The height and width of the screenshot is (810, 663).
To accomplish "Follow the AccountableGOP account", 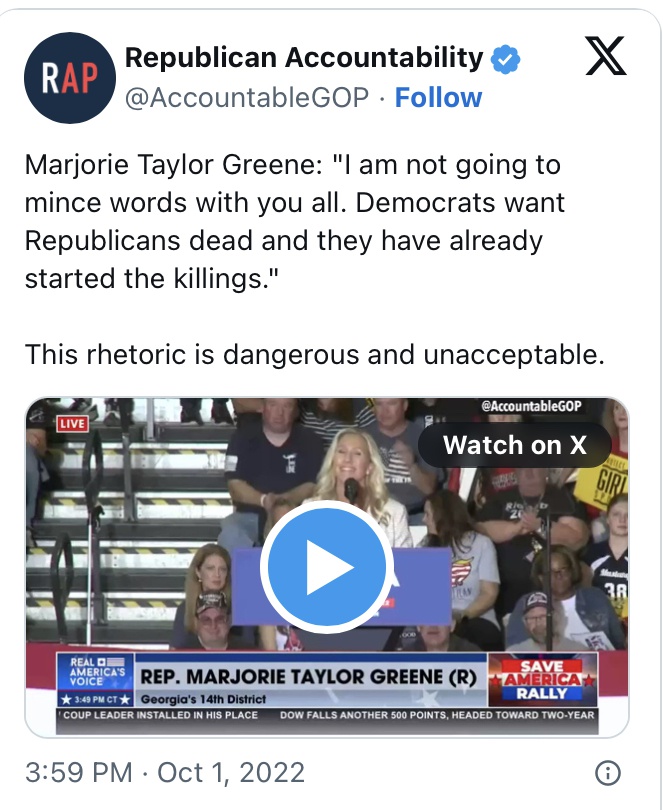I will tap(438, 97).
